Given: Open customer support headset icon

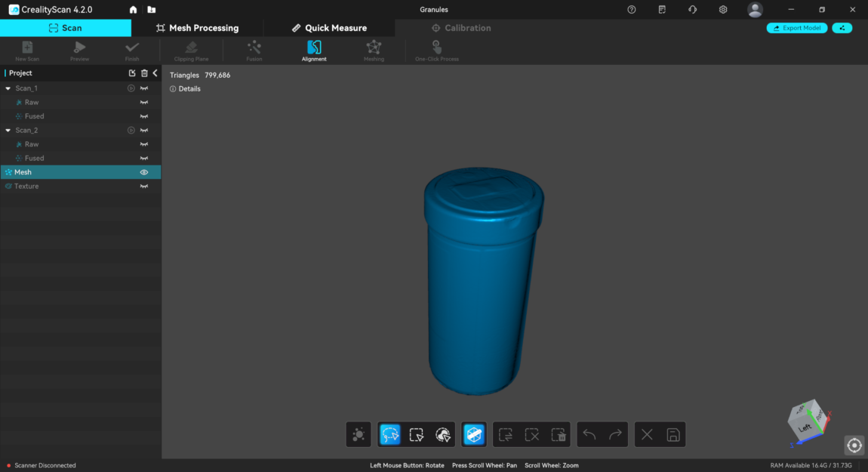Looking at the screenshot, I should pos(692,10).
